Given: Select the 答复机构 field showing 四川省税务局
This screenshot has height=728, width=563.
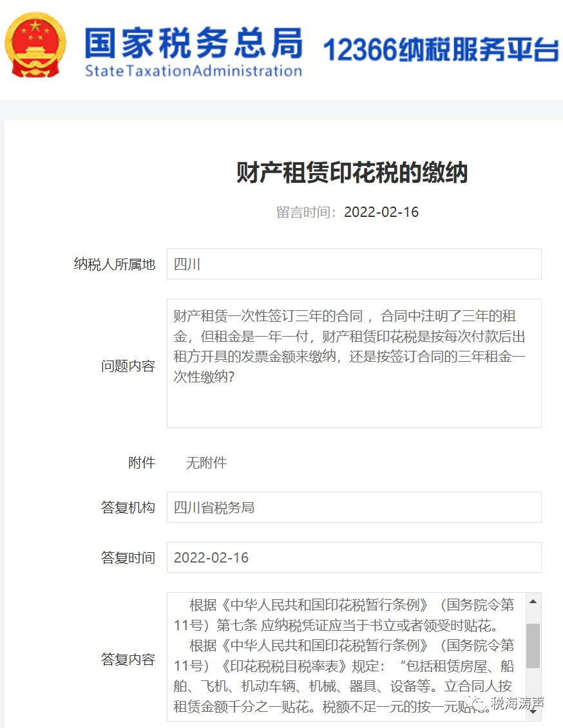Looking at the screenshot, I should pos(354,507).
